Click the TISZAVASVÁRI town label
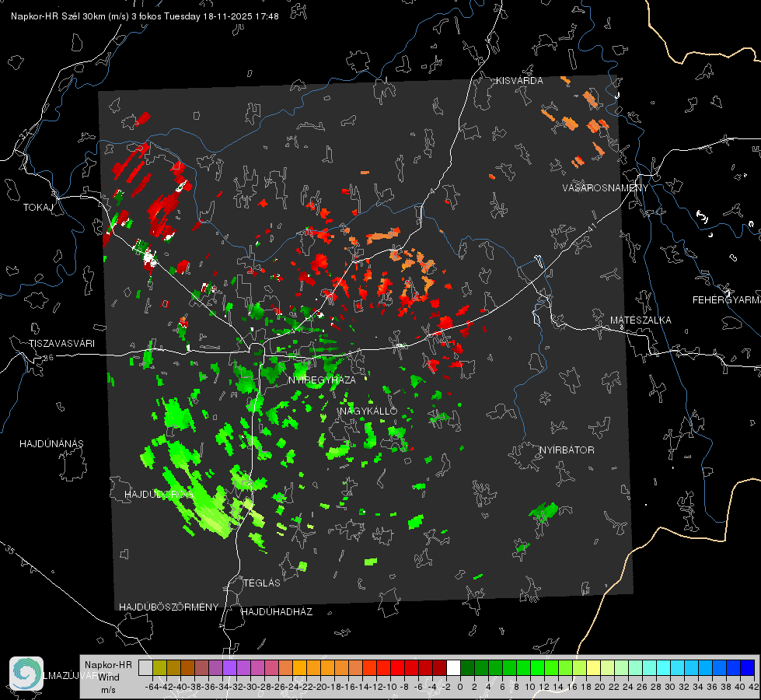The height and width of the screenshot is (700, 761). point(61,344)
